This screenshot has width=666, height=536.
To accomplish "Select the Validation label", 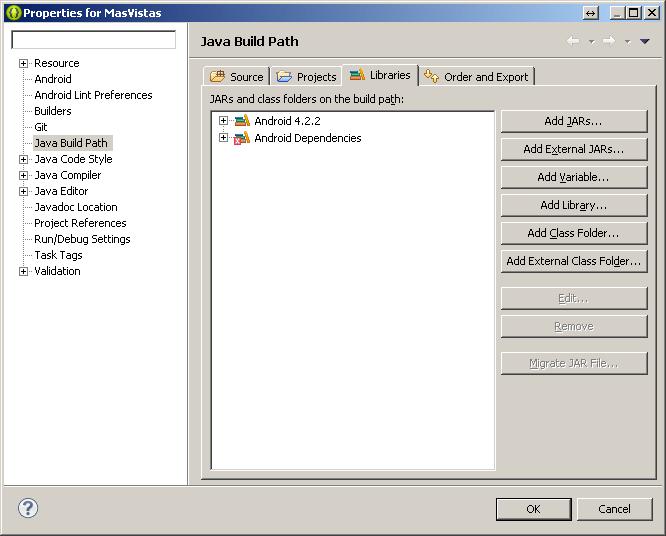I will [57, 271].
